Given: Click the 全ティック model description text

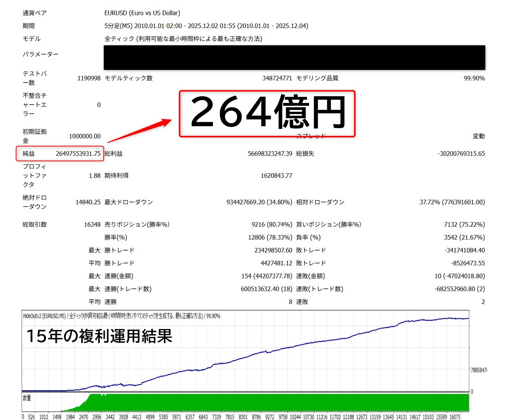Looking at the screenshot, I should 183,39.
